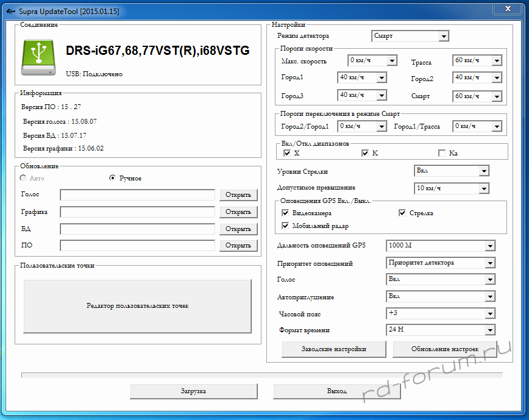Click the 'Версия голоса : 15.08.07' text
The width and height of the screenshot is (529, 420).
pyautogui.click(x=60, y=121)
